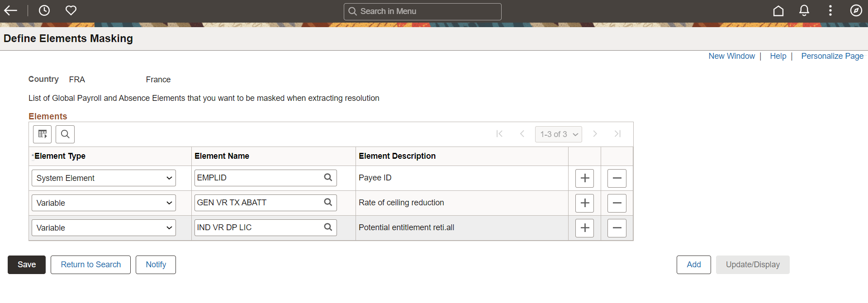Click Potential entitlement reti.all text
This screenshot has height=303, width=868.
click(x=406, y=227)
